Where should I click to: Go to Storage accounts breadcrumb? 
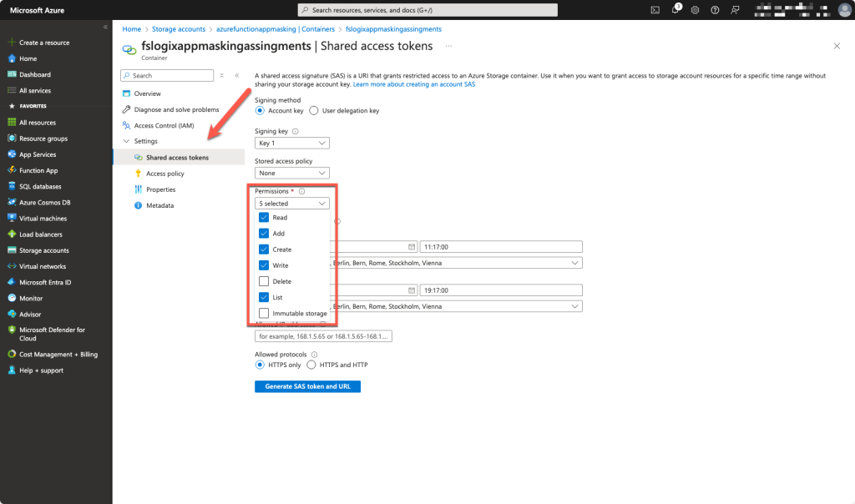[179, 29]
